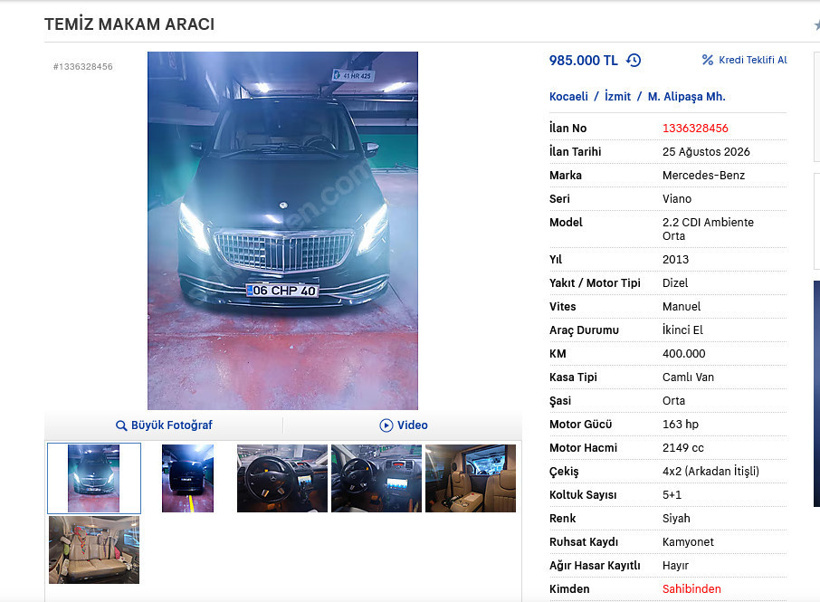Click the Dizel fuel value

[x=675, y=283]
